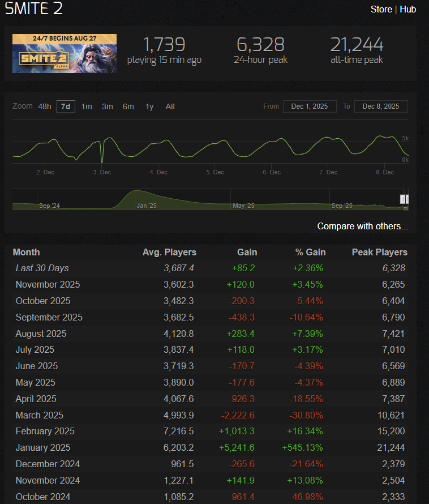429x504 pixels.
Task: Click the +545.13% gain cell
Action: pos(302,448)
